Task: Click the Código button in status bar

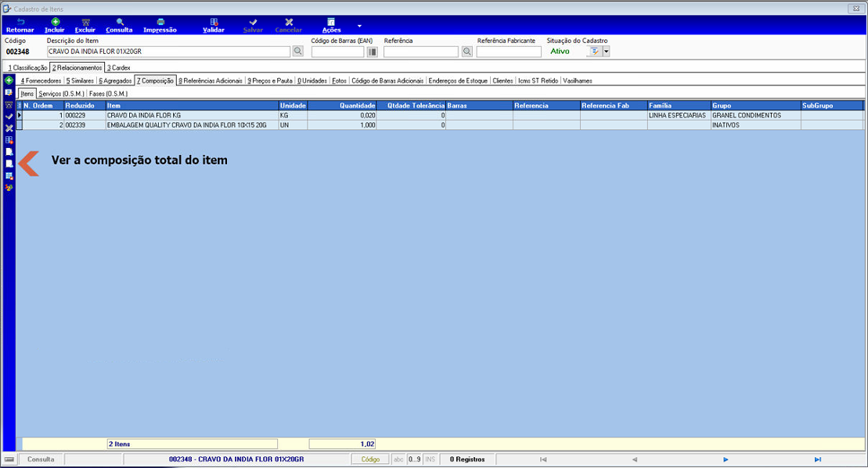Action: click(x=370, y=459)
